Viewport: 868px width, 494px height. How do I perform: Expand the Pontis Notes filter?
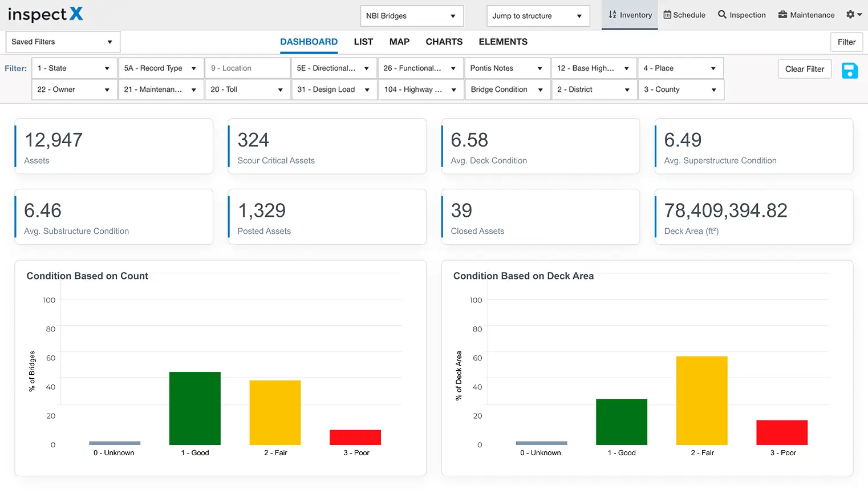(507, 68)
